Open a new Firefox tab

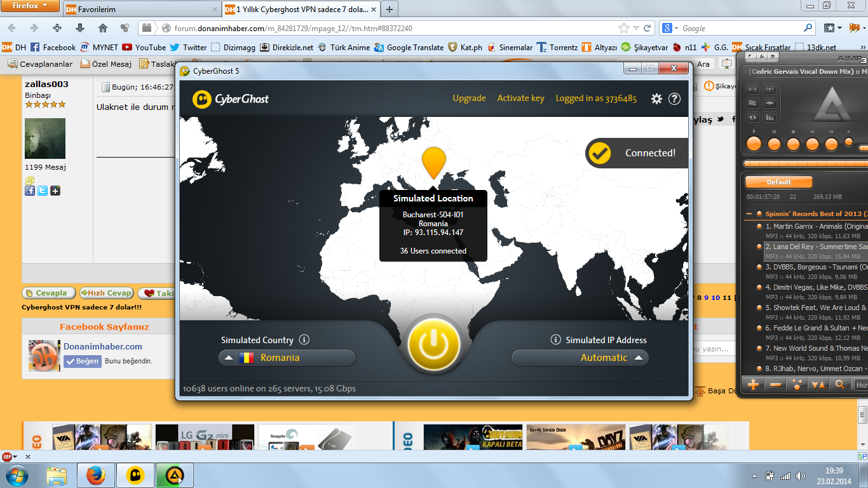click(390, 10)
